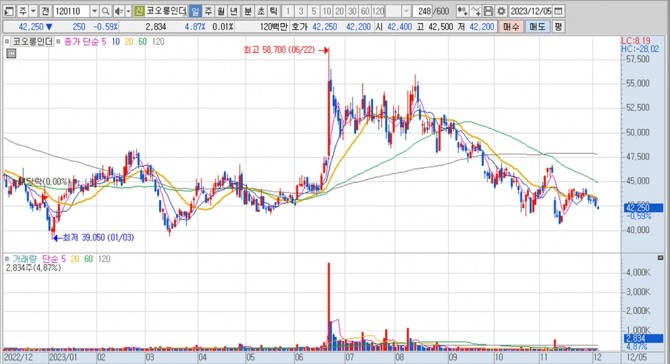Expand the stock code 120110 dropdown
The image size is (670, 364).
94,11
